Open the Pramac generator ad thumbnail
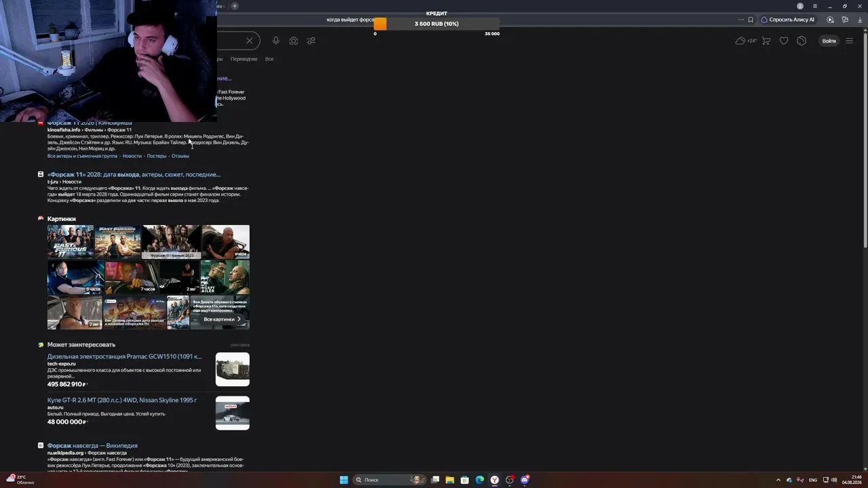 (233, 369)
